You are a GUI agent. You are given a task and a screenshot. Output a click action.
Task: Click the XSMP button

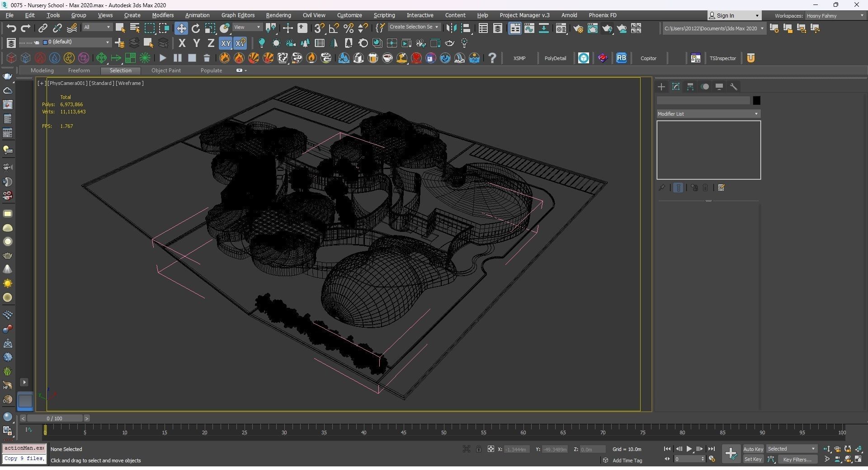pos(519,58)
